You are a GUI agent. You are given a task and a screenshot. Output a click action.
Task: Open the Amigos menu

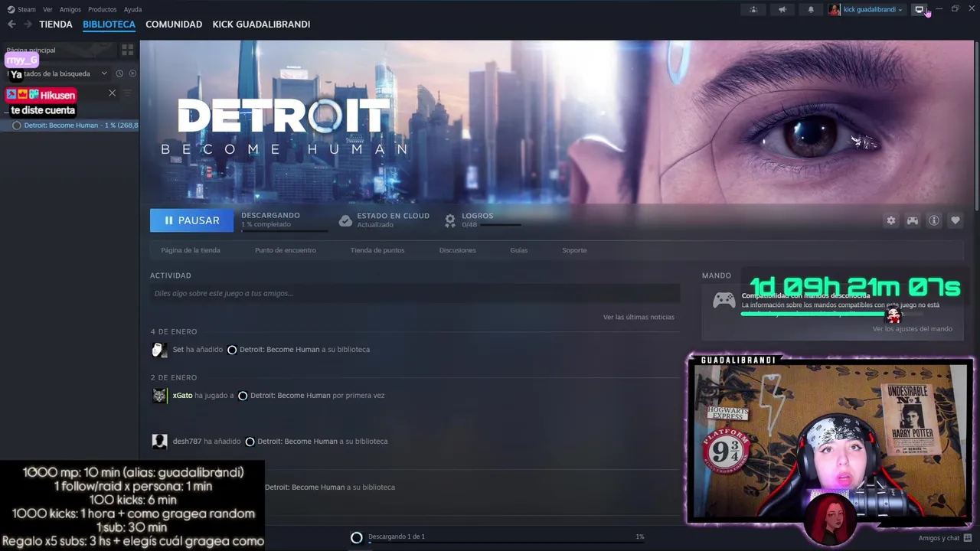click(70, 9)
